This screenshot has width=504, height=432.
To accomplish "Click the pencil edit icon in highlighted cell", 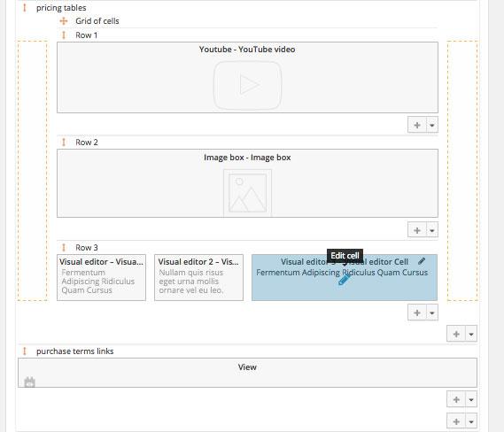I will [x=422, y=261].
